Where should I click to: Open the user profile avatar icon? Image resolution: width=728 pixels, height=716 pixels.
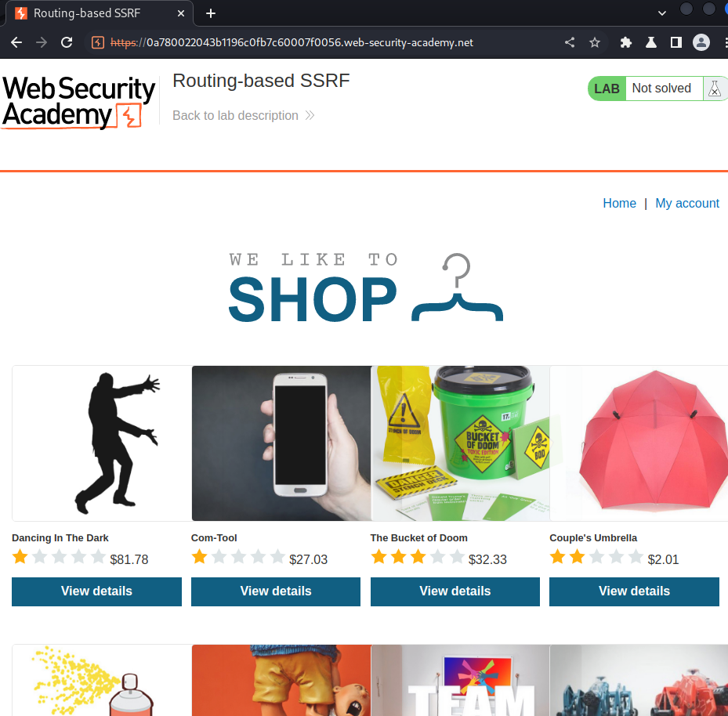pyautogui.click(x=701, y=42)
